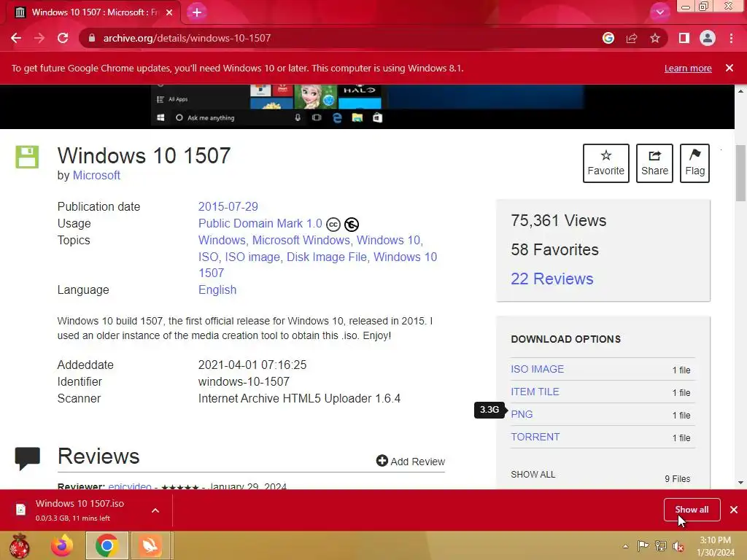Viewport: 747px width, 560px height.
Task: Open the tab search dropdown
Action: (659, 12)
